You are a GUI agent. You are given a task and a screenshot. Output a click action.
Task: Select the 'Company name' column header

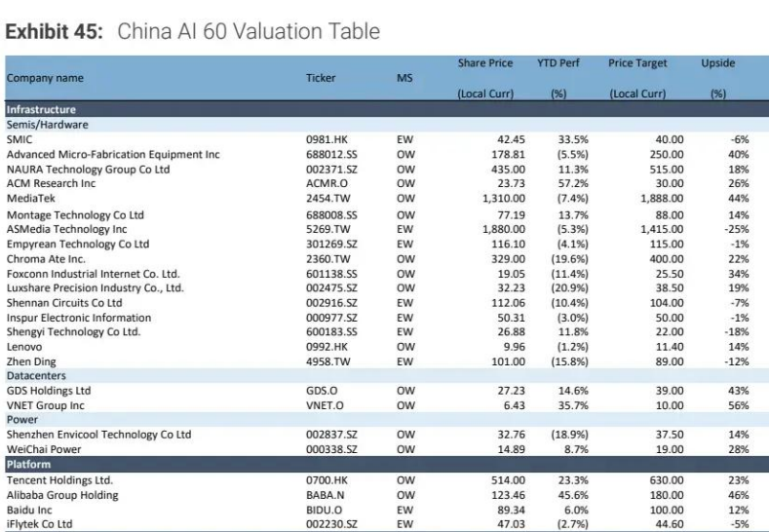(x=45, y=78)
